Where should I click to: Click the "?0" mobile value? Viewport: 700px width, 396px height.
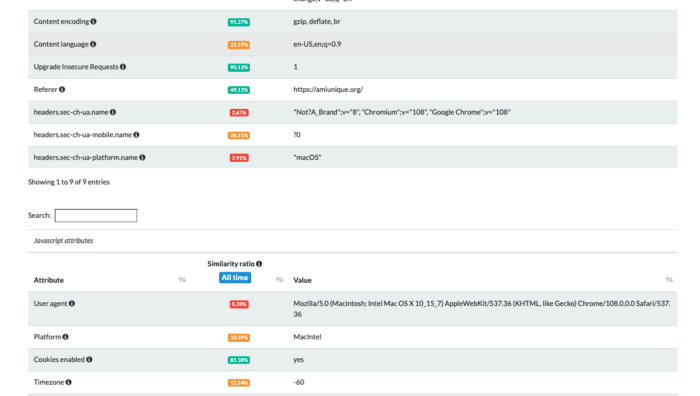pyautogui.click(x=297, y=135)
